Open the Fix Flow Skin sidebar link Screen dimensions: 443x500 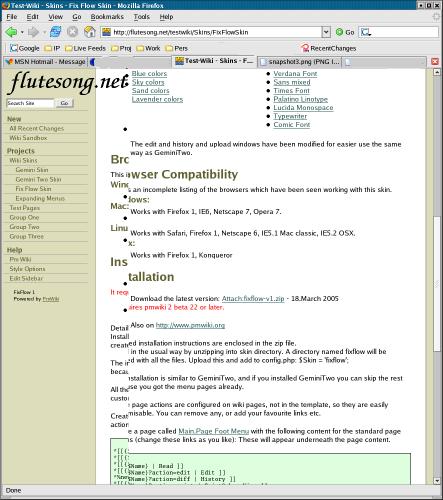coord(33,189)
